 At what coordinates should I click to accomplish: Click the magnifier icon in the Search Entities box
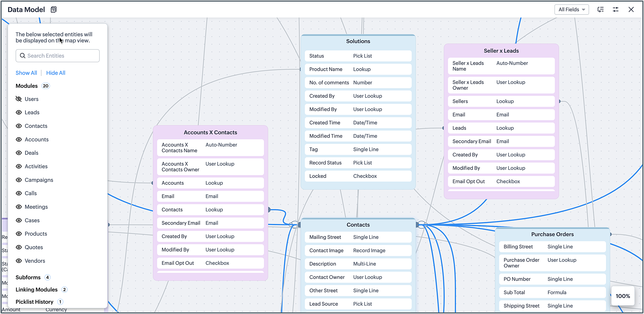tap(23, 56)
